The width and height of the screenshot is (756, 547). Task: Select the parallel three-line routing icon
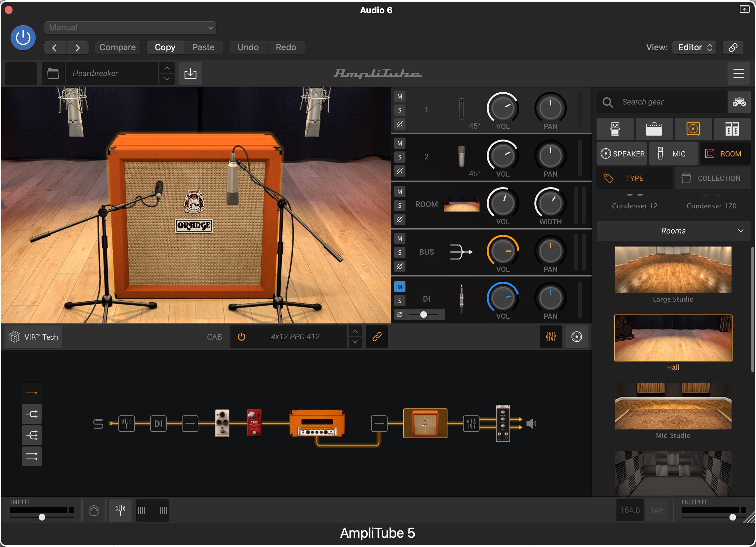pyautogui.click(x=32, y=456)
